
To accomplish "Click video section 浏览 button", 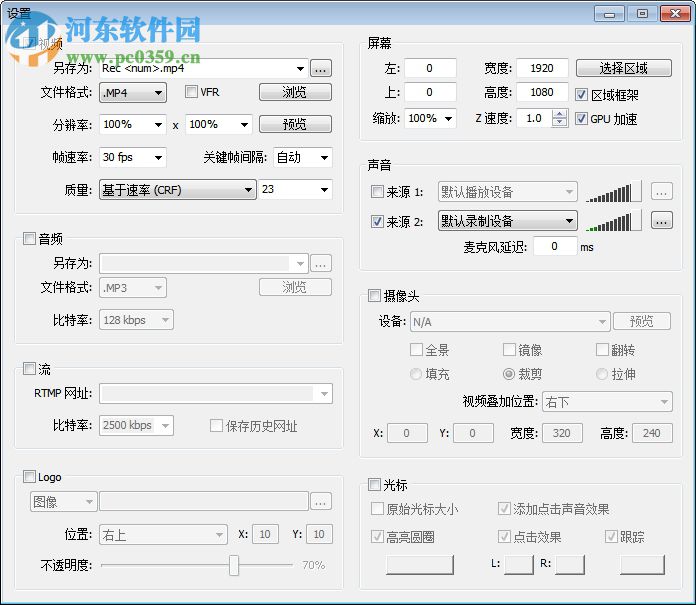I will coord(295,92).
